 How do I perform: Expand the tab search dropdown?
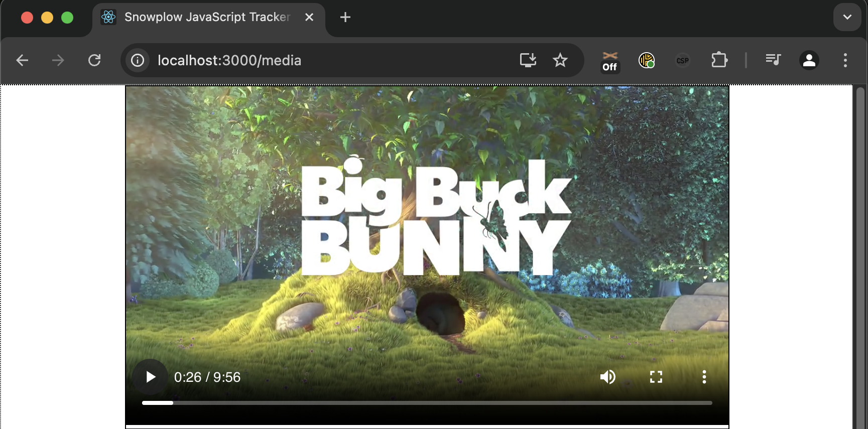(847, 17)
